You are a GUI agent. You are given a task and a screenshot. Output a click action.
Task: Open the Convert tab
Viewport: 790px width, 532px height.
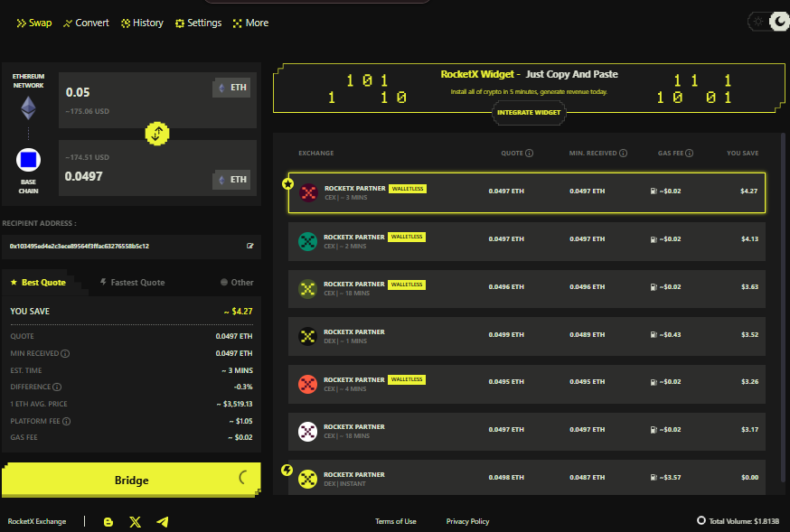click(x=86, y=23)
